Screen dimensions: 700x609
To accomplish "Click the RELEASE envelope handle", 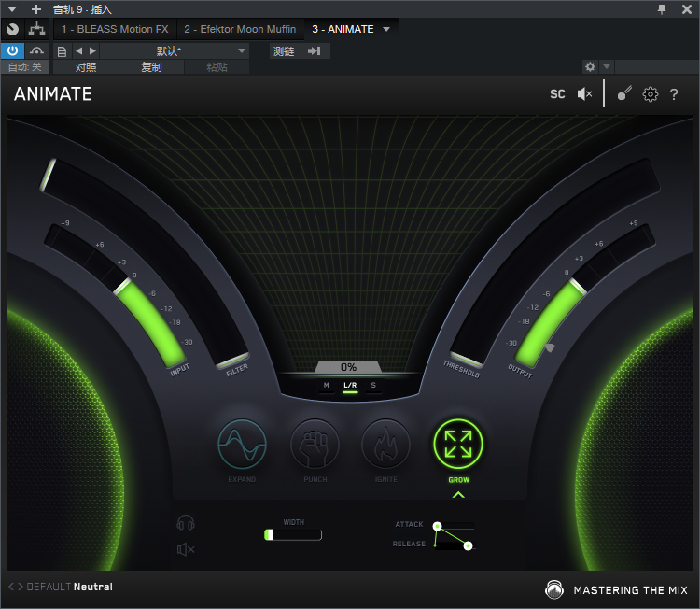I will point(468,546).
